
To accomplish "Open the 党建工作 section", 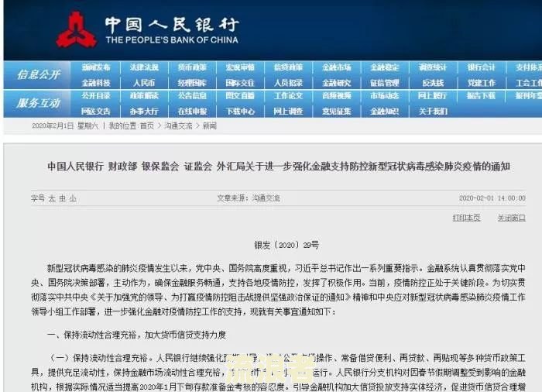I will (x=481, y=83).
